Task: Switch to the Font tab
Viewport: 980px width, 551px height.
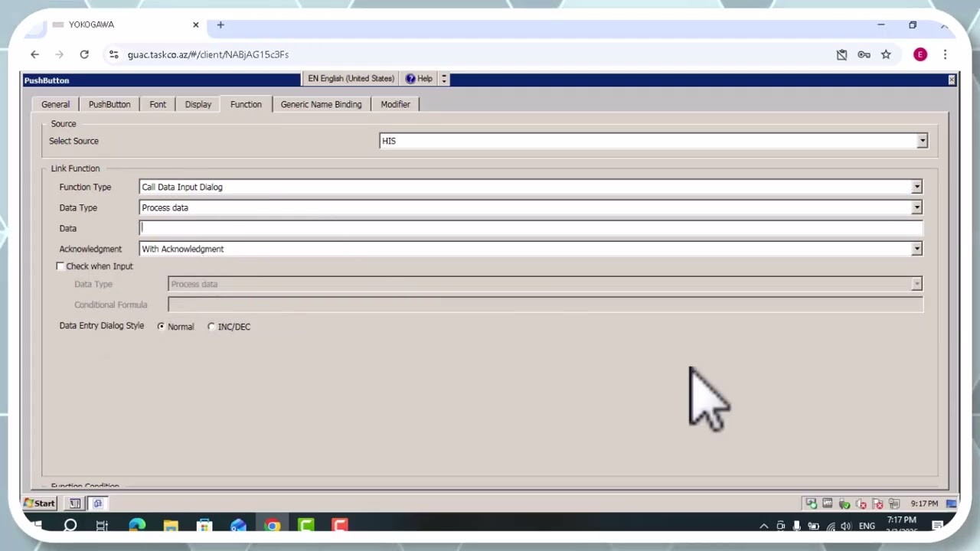Action: tap(158, 104)
